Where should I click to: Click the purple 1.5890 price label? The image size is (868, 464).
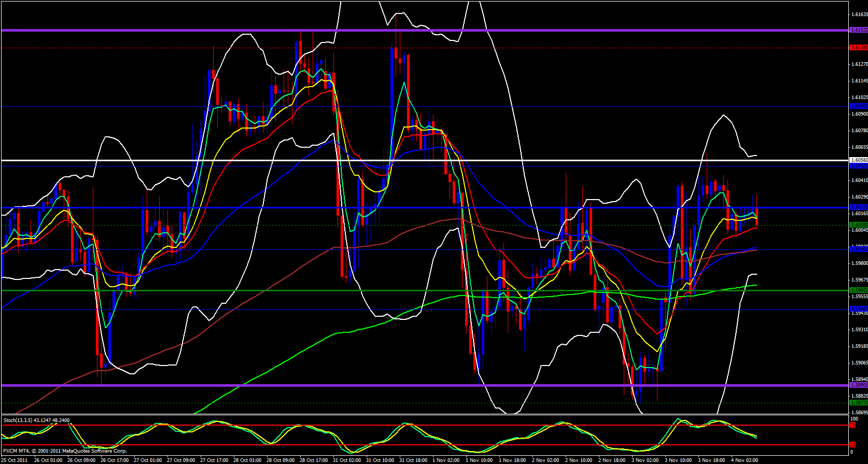coord(859,385)
